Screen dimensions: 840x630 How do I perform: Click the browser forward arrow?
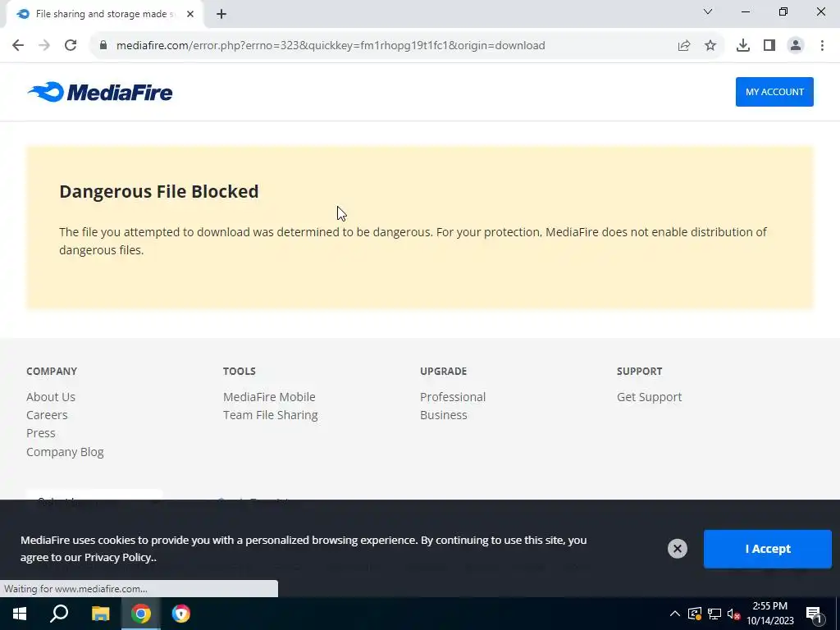click(44, 46)
